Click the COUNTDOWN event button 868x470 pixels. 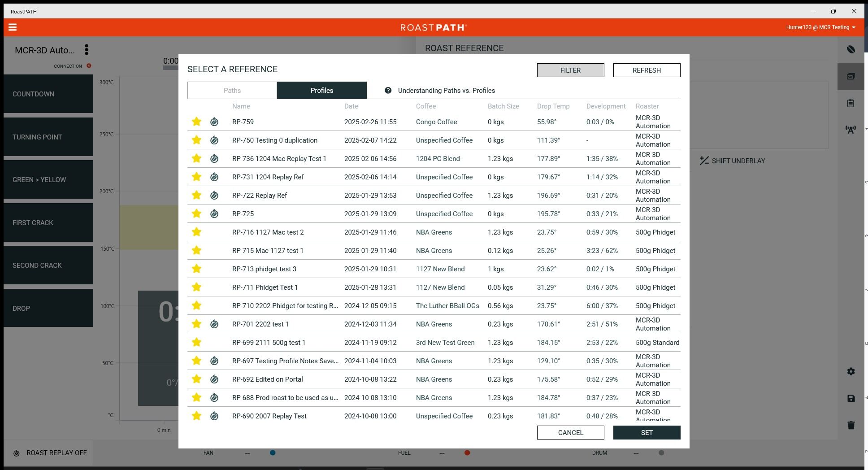pos(48,94)
